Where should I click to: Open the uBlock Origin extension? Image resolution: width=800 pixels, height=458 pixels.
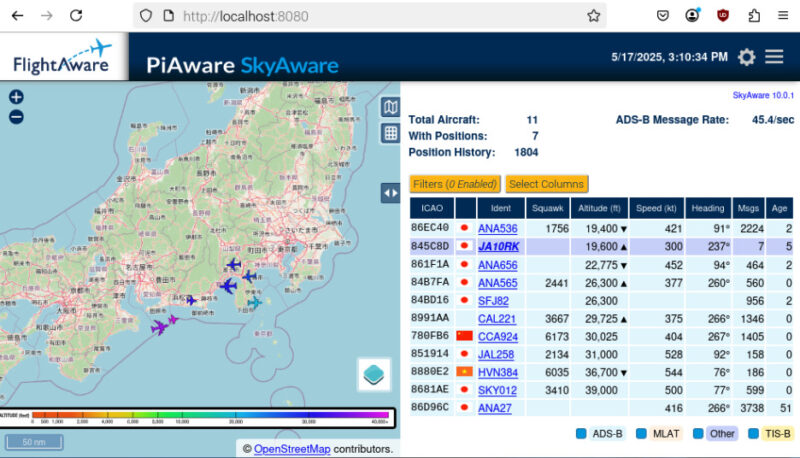click(x=723, y=16)
